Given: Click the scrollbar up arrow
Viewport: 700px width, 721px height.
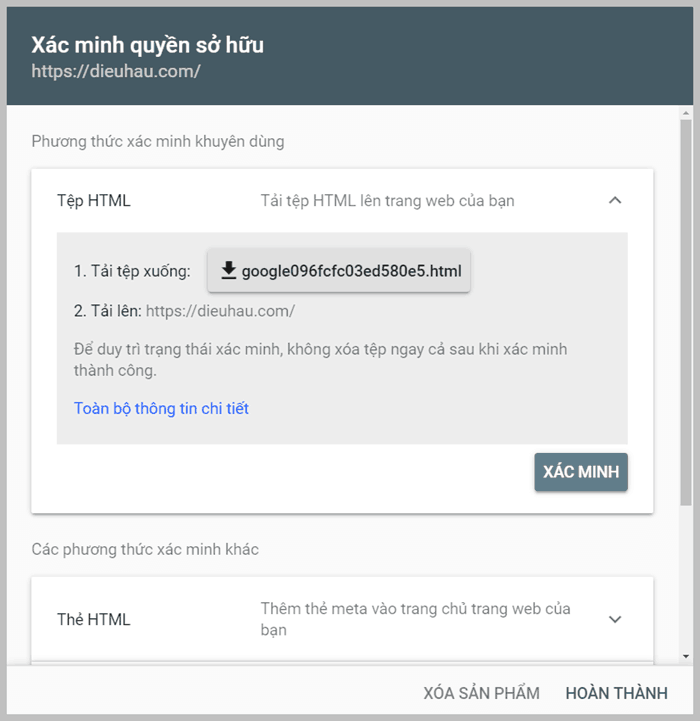Looking at the screenshot, I should coord(686,113).
